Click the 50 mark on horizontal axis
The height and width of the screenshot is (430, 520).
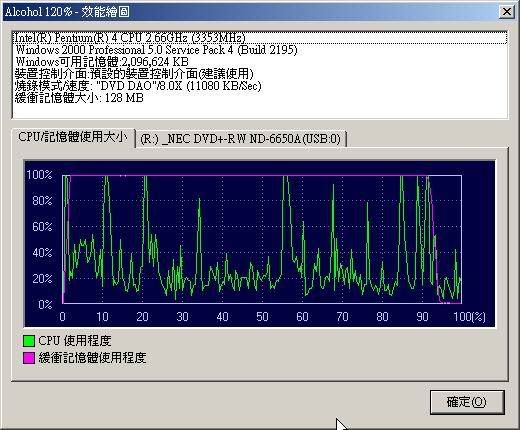[x=262, y=316]
